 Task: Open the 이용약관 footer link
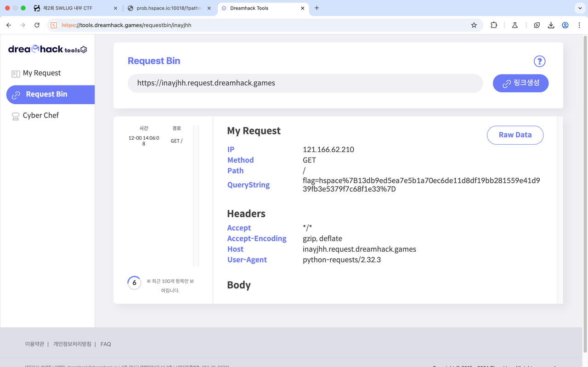click(x=34, y=344)
